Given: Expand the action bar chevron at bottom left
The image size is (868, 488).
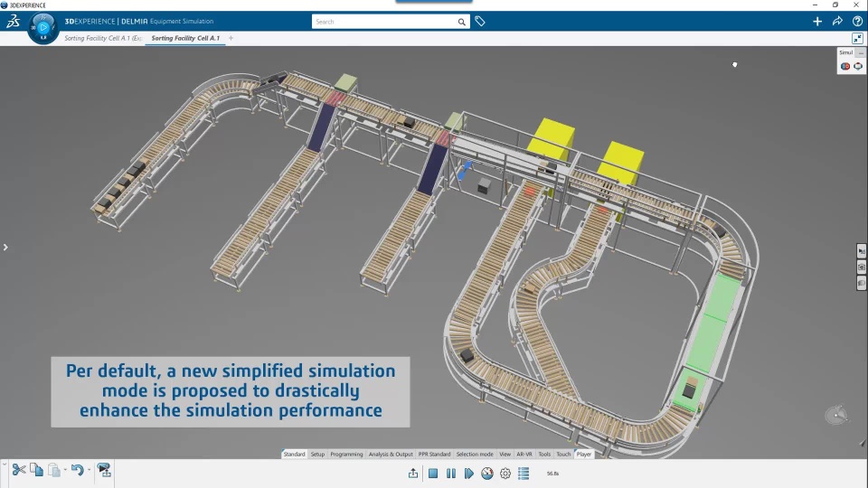Looking at the screenshot, I should point(4,465).
